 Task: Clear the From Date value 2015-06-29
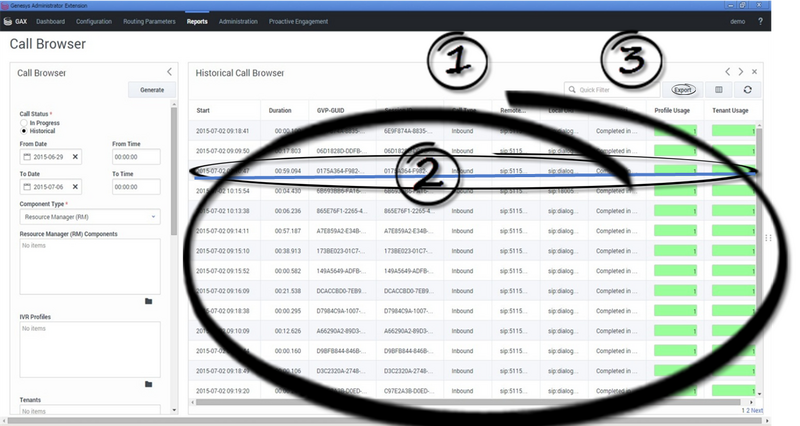tap(75, 157)
